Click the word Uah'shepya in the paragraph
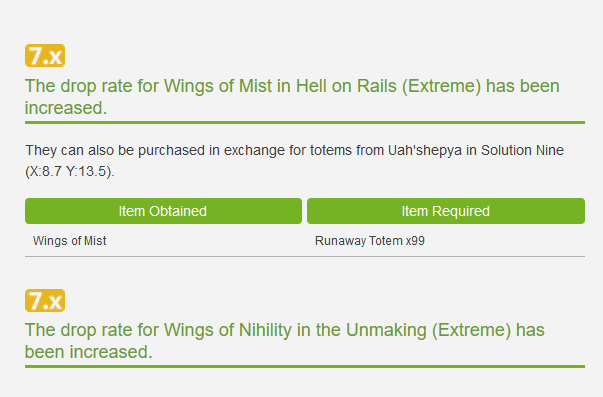 tap(425, 150)
